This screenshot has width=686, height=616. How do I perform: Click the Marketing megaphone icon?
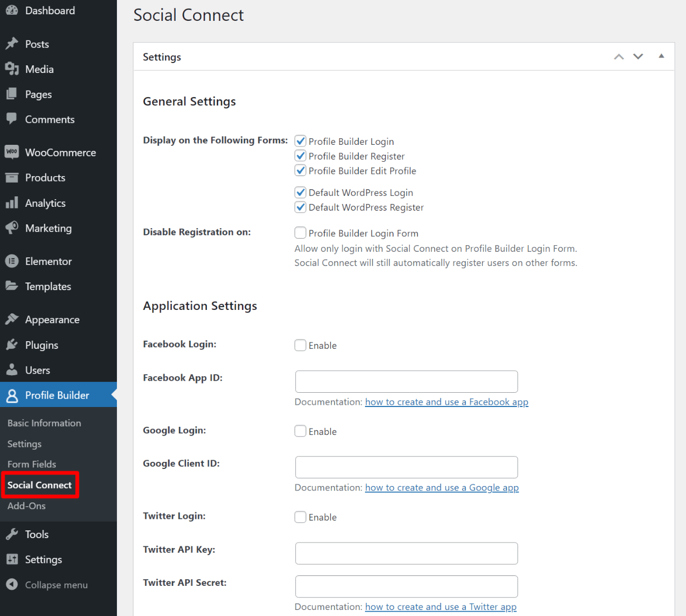click(x=12, y=228)
